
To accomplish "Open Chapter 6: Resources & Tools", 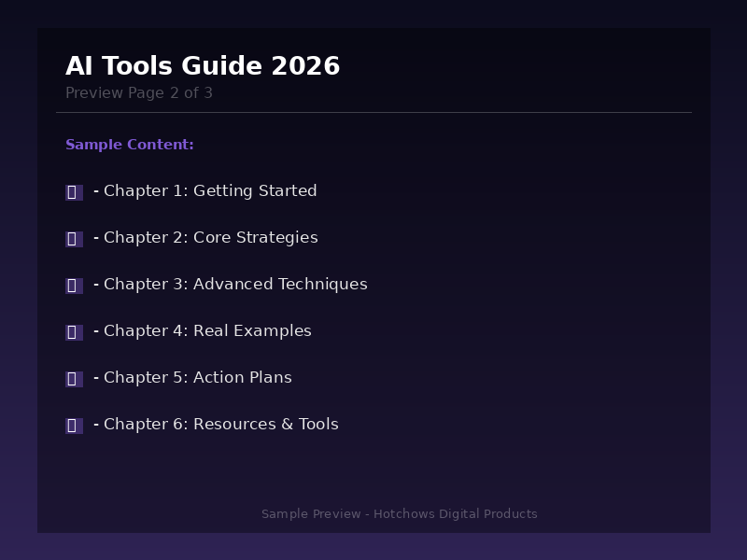I will [220, 425].
